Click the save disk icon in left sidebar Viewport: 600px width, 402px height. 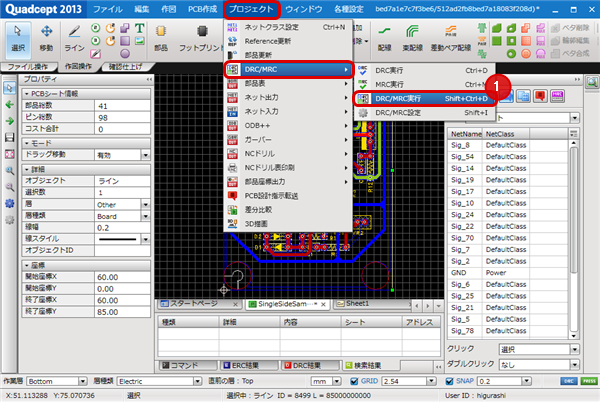pos(10,137)
